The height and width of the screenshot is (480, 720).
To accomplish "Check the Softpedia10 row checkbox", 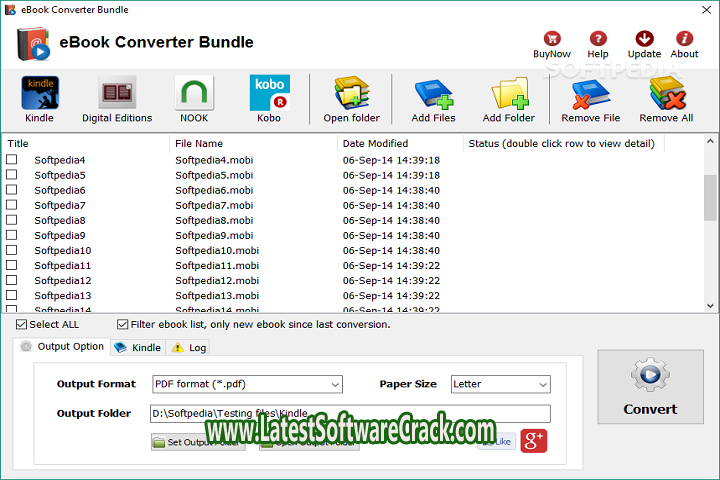I will (11, 250).
